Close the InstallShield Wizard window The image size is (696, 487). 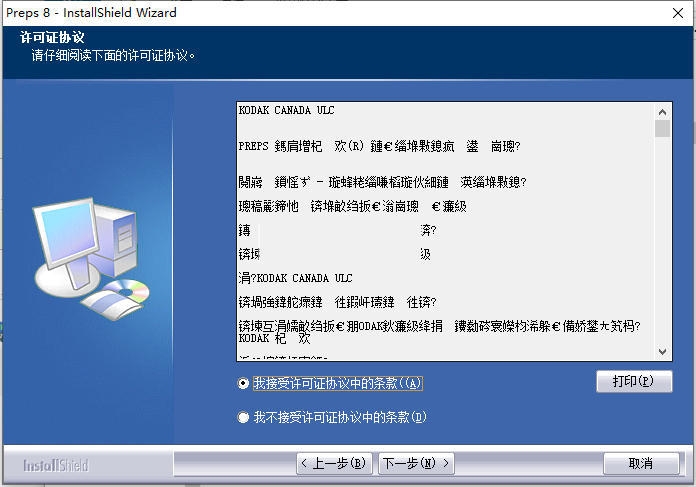(x=678, y=13)
